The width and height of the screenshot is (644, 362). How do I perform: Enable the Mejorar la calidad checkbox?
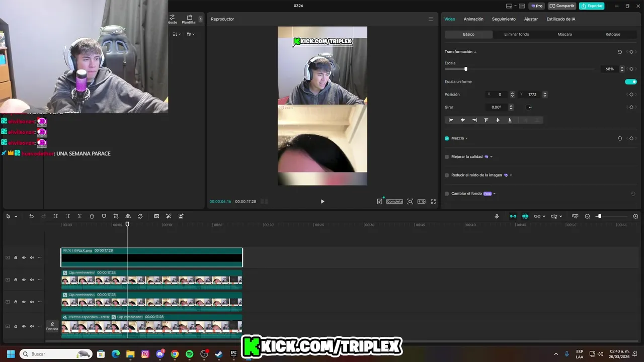click(447, 157)
